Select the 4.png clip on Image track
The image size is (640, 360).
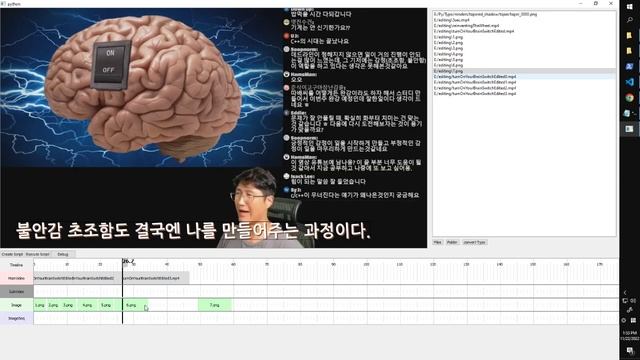(87, 305)
